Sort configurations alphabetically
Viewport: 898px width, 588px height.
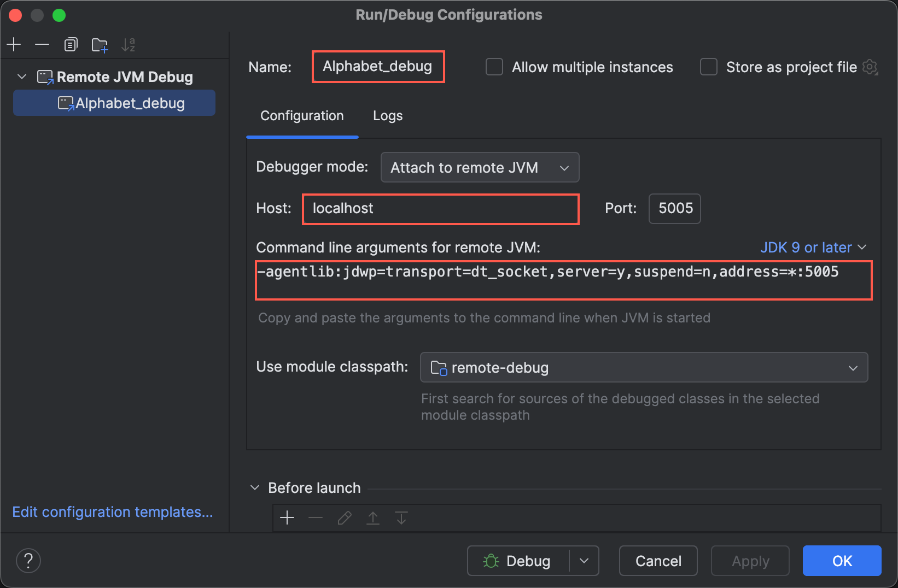coord(128,45)
